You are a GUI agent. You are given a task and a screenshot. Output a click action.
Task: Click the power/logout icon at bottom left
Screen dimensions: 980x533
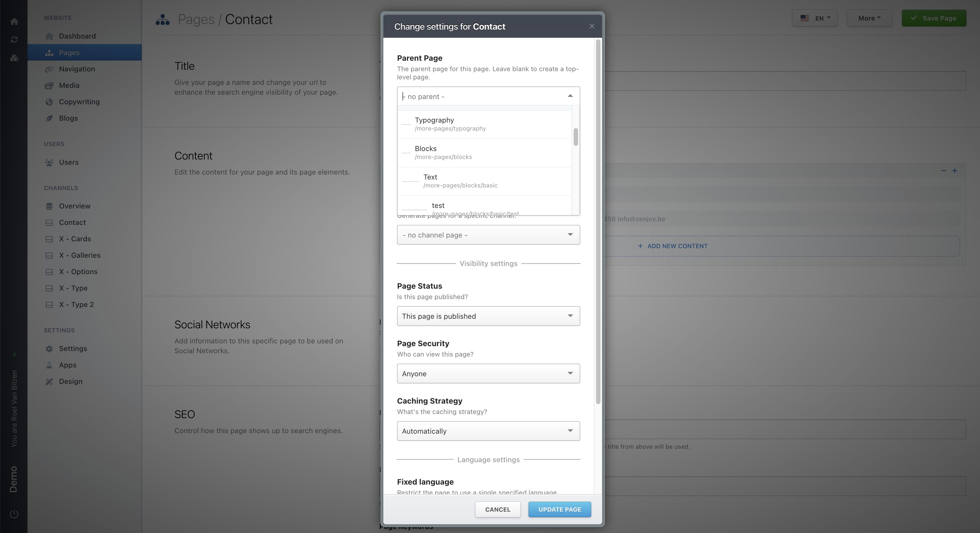(x=14, y=513)
